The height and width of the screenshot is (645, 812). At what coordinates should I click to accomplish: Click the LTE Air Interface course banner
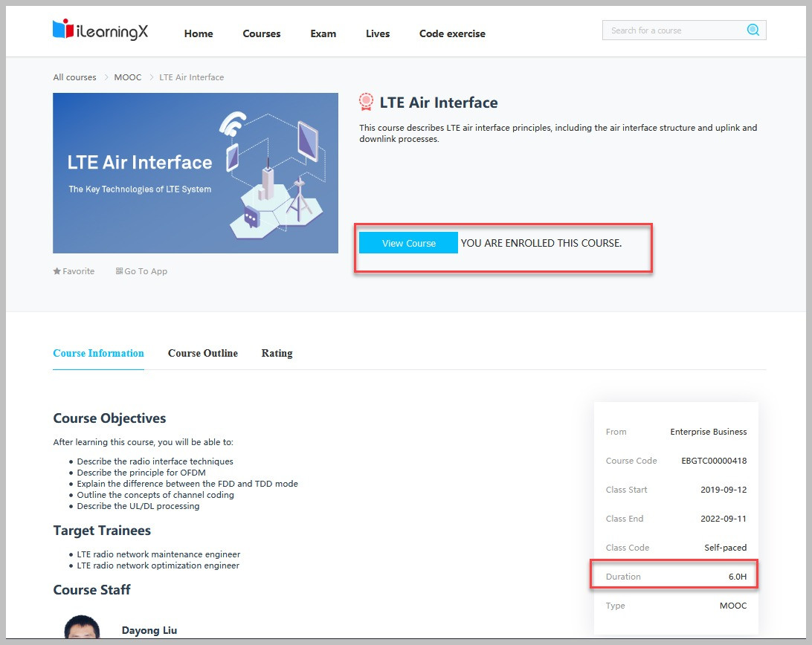point(196,173)
